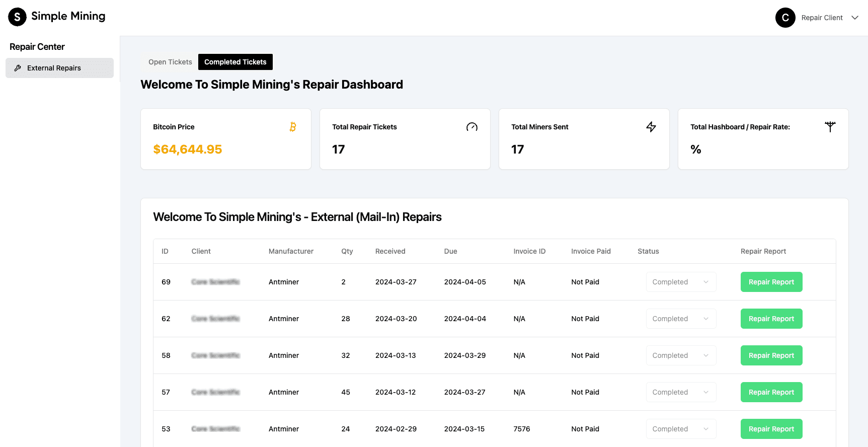Screen dimensions: 868x447
Task: Click the wrench icon beside External Repairs
Action: coord(18,68)
